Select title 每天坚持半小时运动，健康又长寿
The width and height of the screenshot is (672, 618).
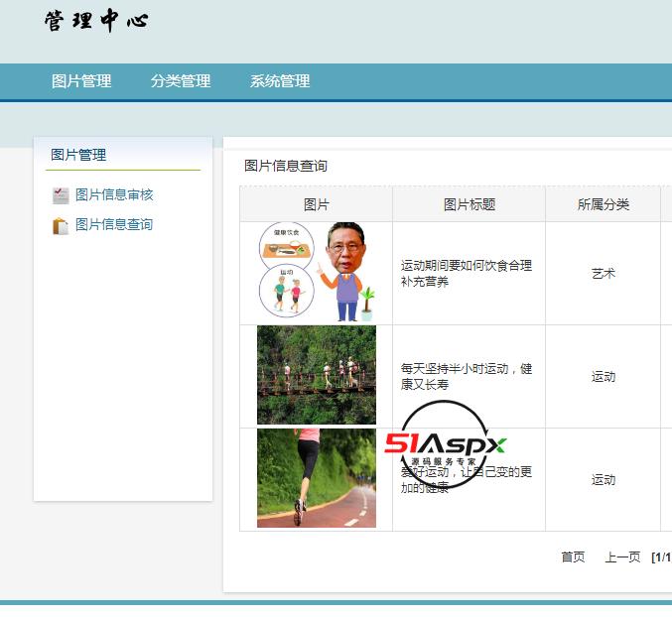[467, 376]
